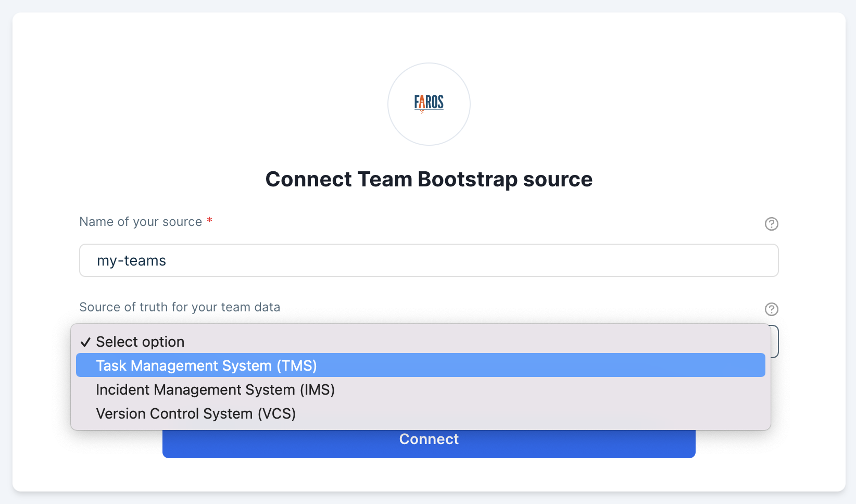Pick Version Control System (VCS)
This screenshot has height=504, width=856.
(x=421, y=413)
